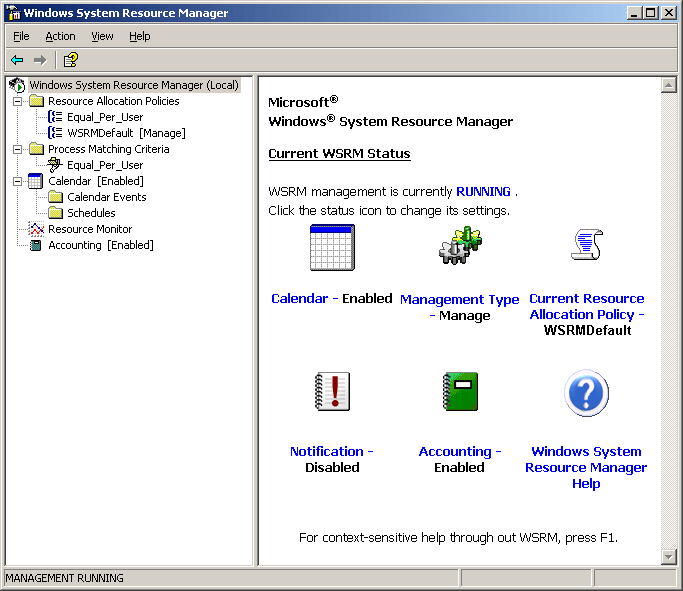Open the Action menu

[61, 36]
